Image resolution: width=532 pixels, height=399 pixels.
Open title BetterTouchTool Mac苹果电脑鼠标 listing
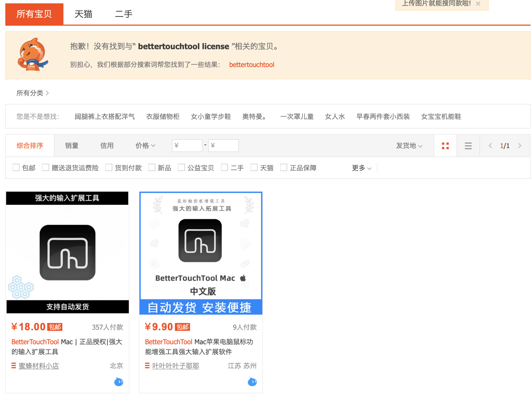pos(199,347)
